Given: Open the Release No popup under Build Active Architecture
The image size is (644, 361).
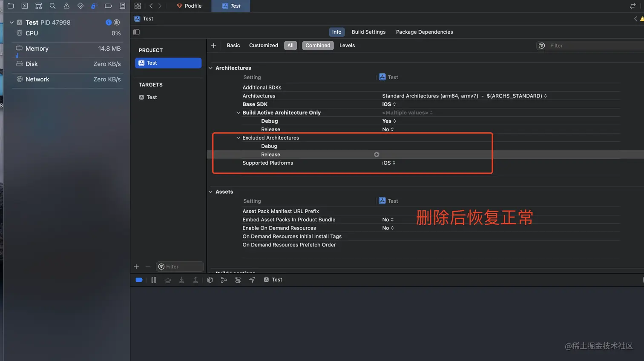Looking at the screenshot, I should (388, 129).
